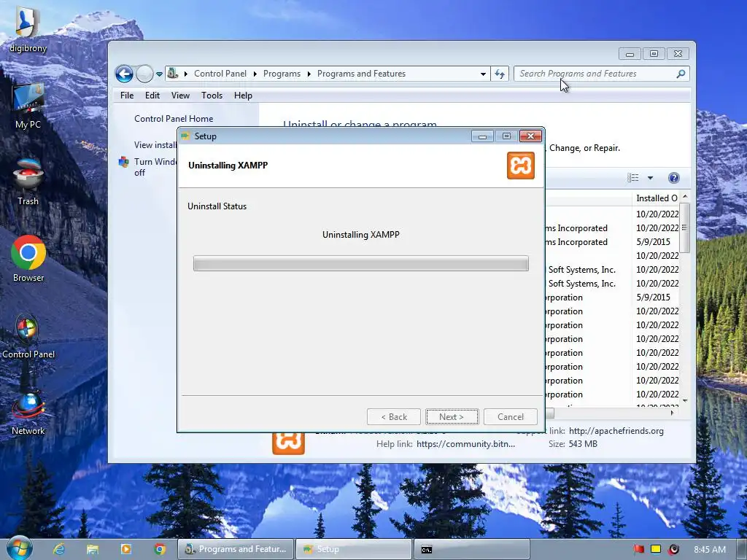Viewport: 747px width, 560px height.
Task: Click the horizontal scrollbar right arrow
Action: (x=672, y=413)
